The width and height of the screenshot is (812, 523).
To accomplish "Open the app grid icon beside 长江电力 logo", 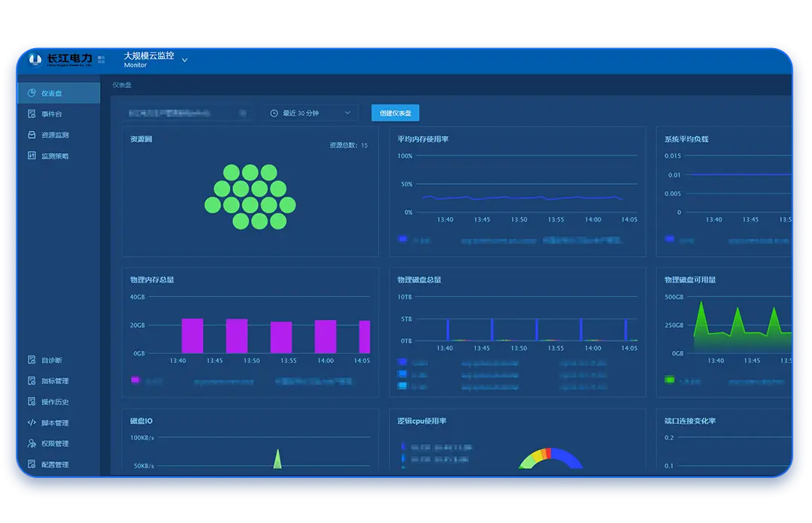I will [101, 59].
